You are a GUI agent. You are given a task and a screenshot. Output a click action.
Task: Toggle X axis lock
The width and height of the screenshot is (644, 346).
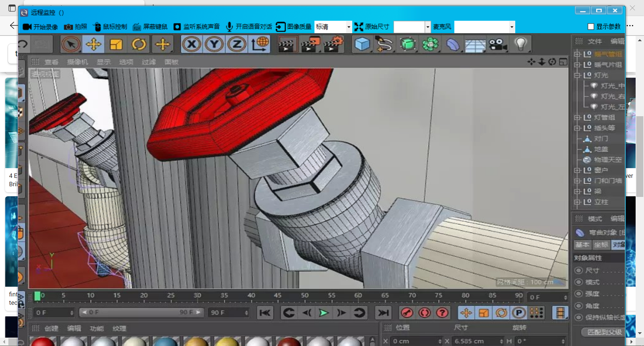[x=192, y=44]
